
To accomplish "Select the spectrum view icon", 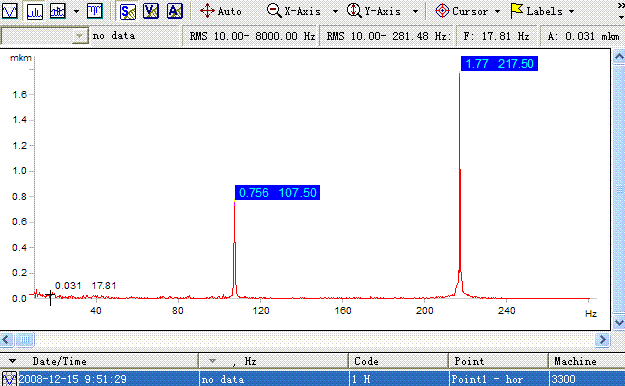I will point(34,11).
